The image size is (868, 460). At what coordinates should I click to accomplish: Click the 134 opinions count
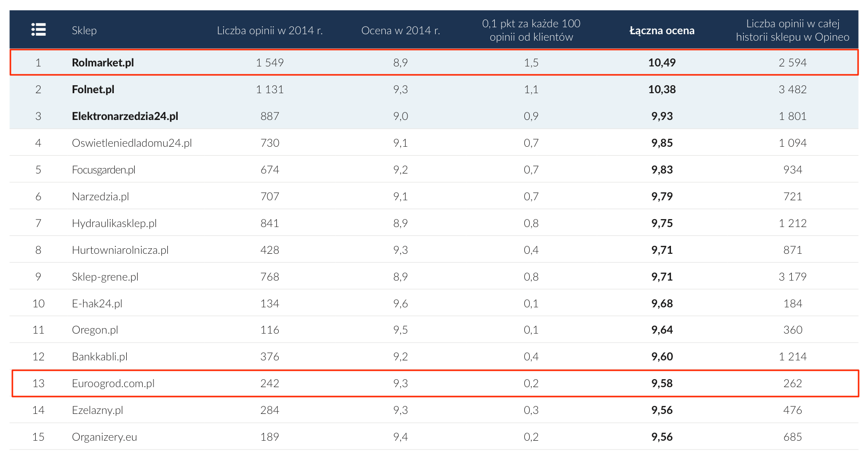[x=270, y=303]
